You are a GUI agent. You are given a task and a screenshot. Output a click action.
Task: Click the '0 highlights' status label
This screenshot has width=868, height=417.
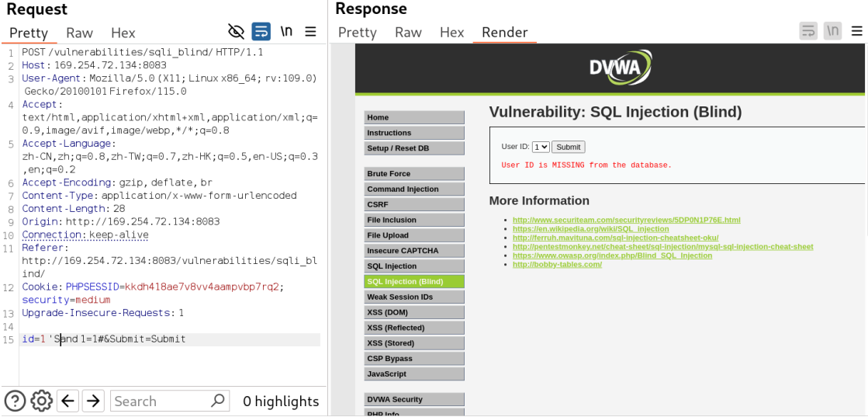[x=282, y=401]
